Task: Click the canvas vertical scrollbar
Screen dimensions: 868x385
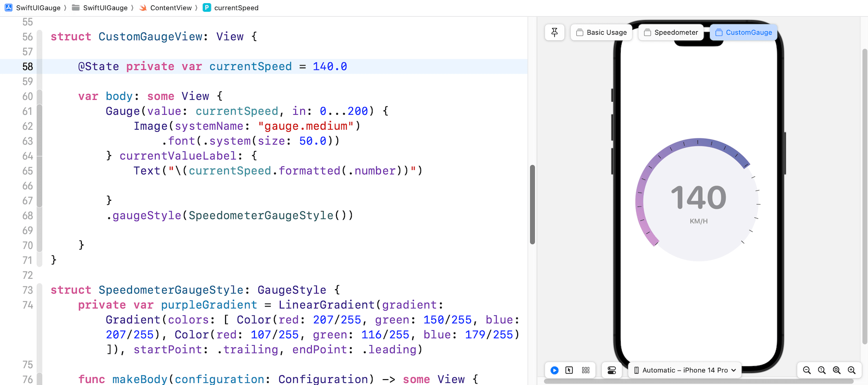Action: tap(865, 197)
